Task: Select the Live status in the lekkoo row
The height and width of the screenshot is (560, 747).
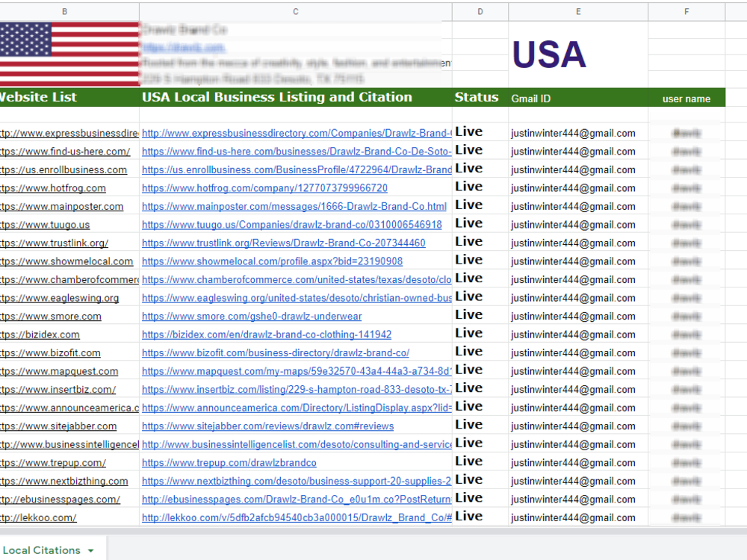Action: pyautogui.click(x=469, y=516)
